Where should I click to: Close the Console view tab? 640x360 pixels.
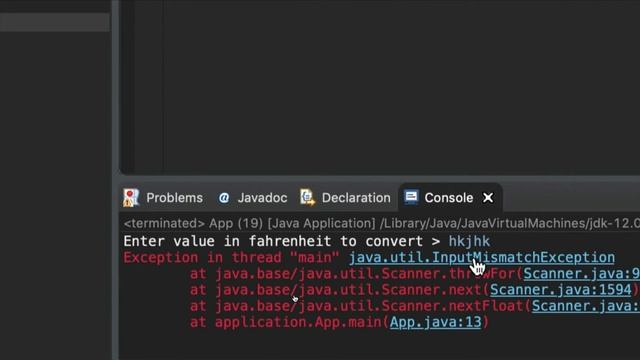pos(488,198)
